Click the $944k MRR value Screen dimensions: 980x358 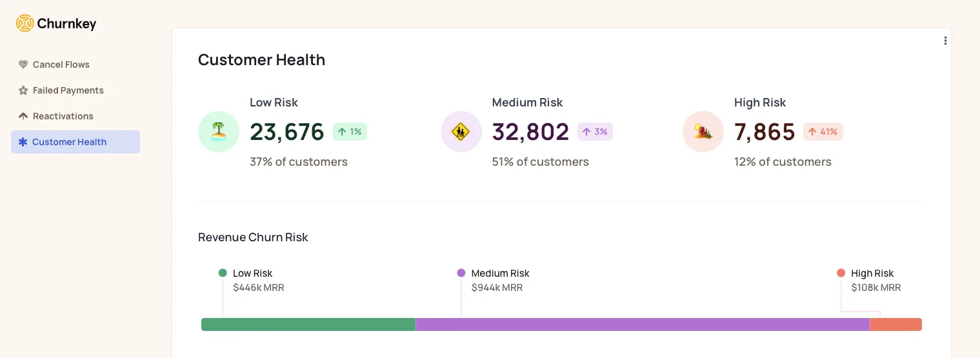[497, 288]
